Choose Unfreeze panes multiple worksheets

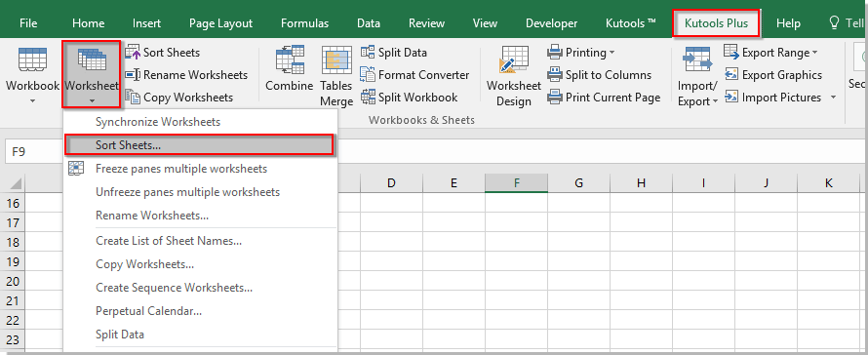coord(200,192)
